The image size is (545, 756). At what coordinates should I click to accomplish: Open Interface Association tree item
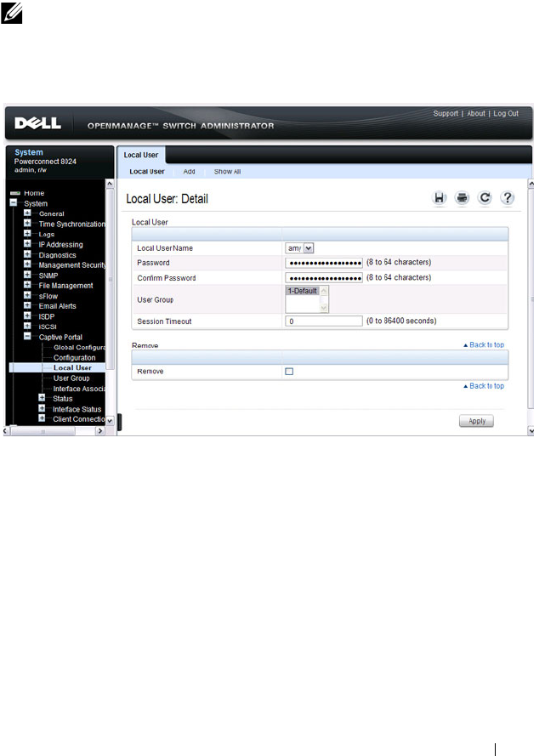[x=80, y=389]
